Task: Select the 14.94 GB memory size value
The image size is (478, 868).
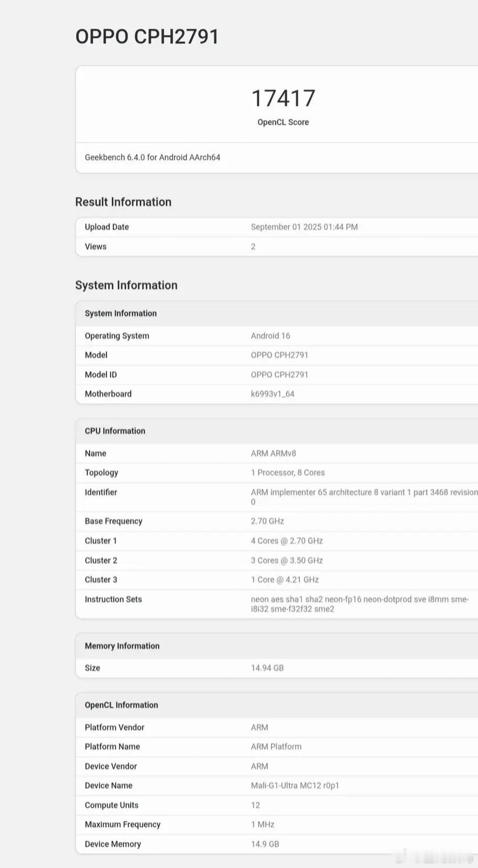Action: click(x=267, y=668)
